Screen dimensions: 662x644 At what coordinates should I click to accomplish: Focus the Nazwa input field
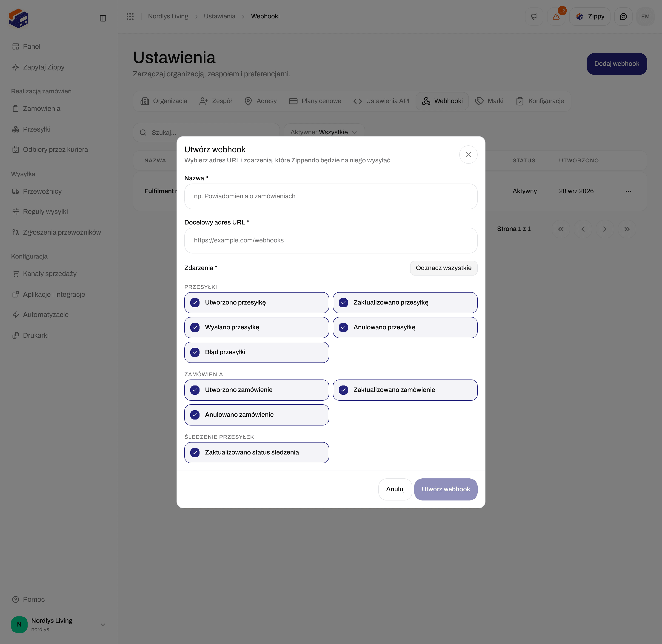click(x=331, y=196)
